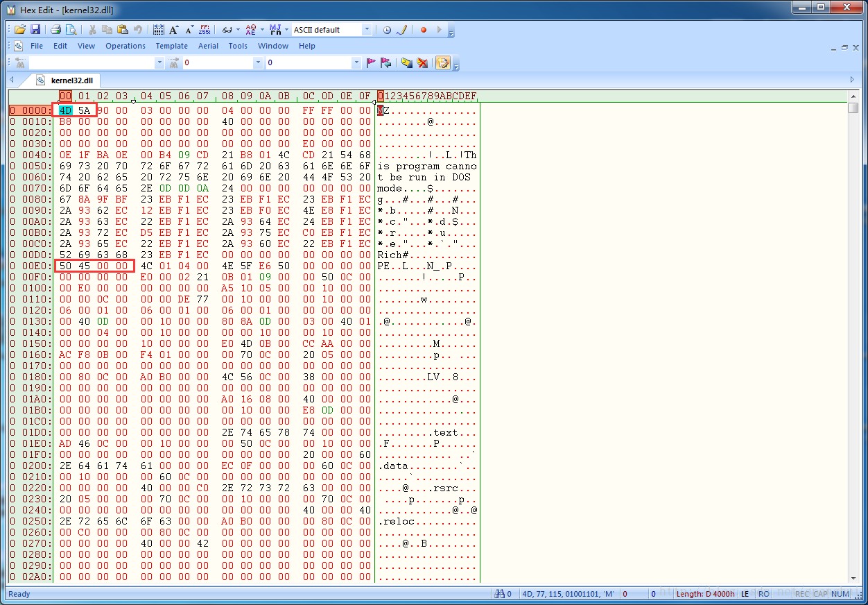
Task: Click the hex byte 5A at offset 0000
Action: tap(84, 110)
